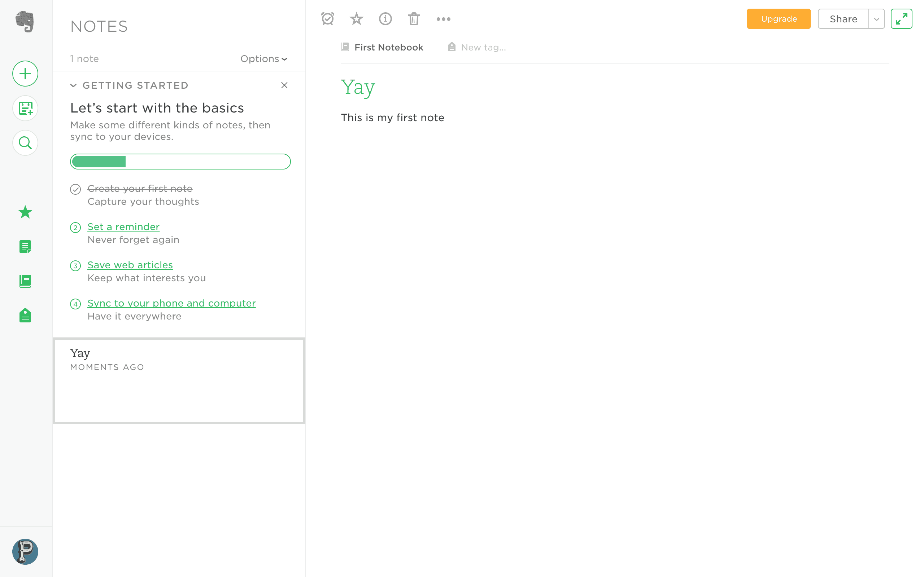Toggle full-screen expand note button
The image size is (924, 577).
pos(901,19)
